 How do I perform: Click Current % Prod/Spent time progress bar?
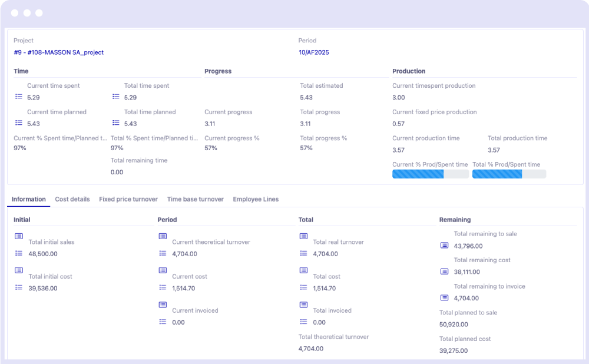pyautogui.click(x=430, y=174)
